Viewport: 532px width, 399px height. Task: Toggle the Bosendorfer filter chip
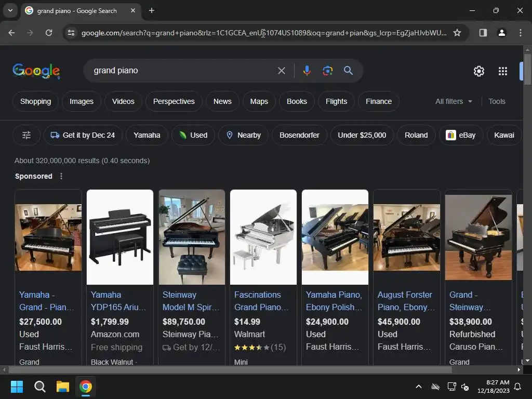pos(299,135)
